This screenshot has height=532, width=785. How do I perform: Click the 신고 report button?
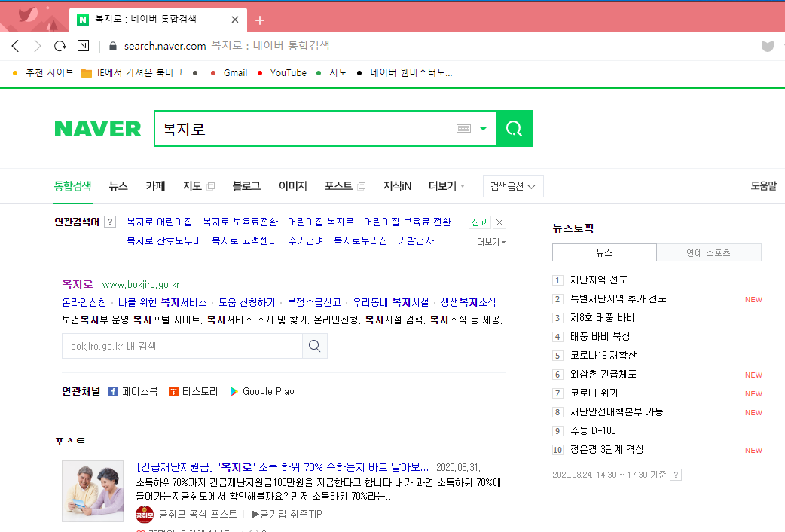[x=479, y=222]
